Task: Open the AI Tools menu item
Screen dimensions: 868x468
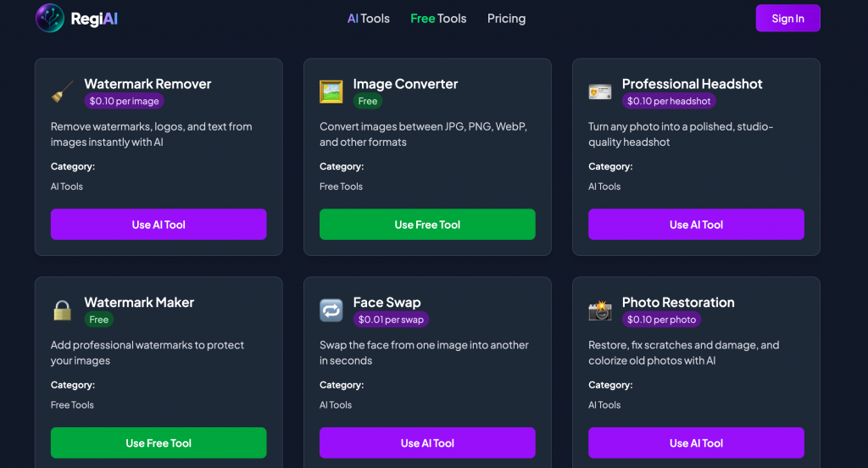Action: pyautogui.click(x=368, y=19)
